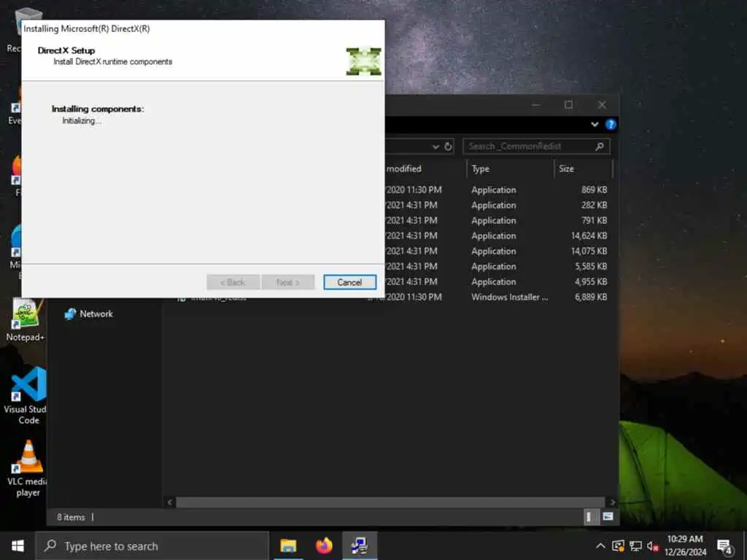Click the horizontal scrollbar in File Explorer
The height and width of the screenshot is (560, 747).
coord(390,502)
